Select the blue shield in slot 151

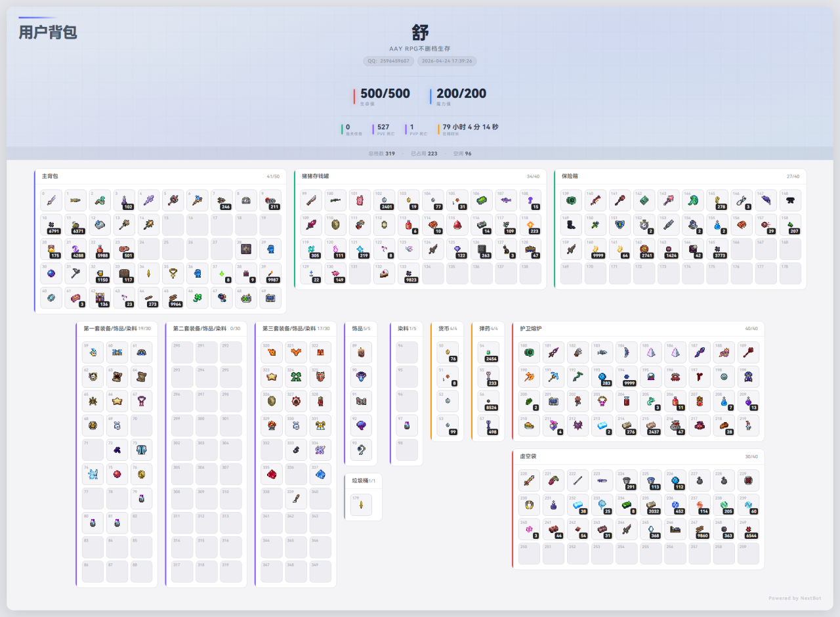coord(619,224)
